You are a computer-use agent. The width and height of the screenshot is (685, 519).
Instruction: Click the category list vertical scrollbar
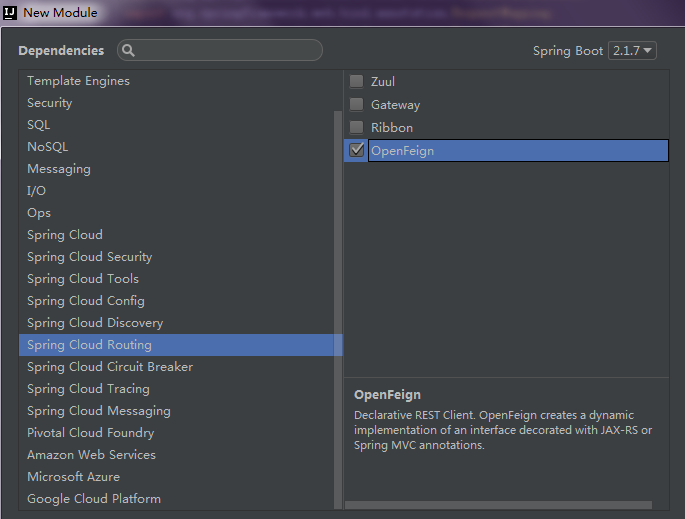pos(338,310)
